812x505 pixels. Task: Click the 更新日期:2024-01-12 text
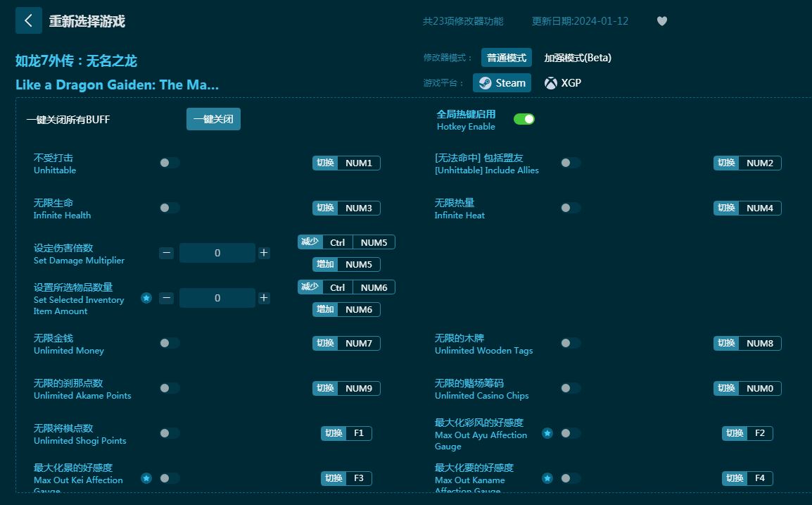(580, 21)
